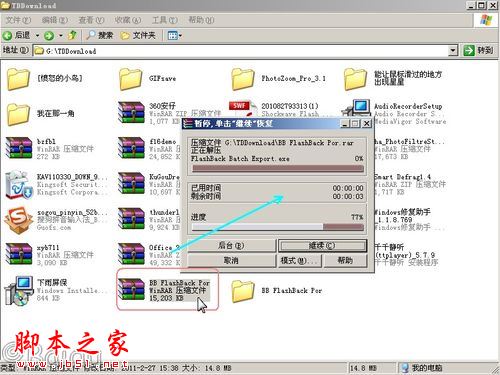Screen dimensions: 500x375
Task: Click the 14.8 MB size status bar panel
Action: (x=372, y=368)
